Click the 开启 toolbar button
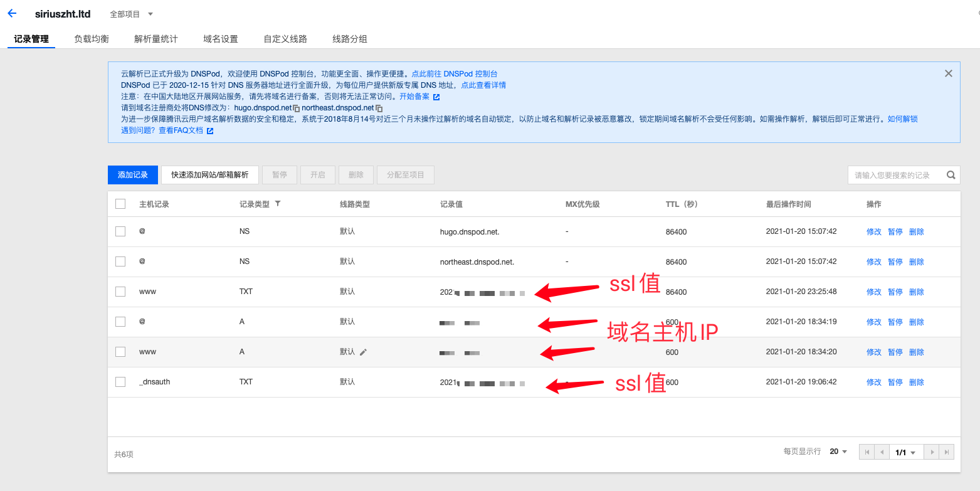This screenshot has height=491, width=980. coord(318,175)
